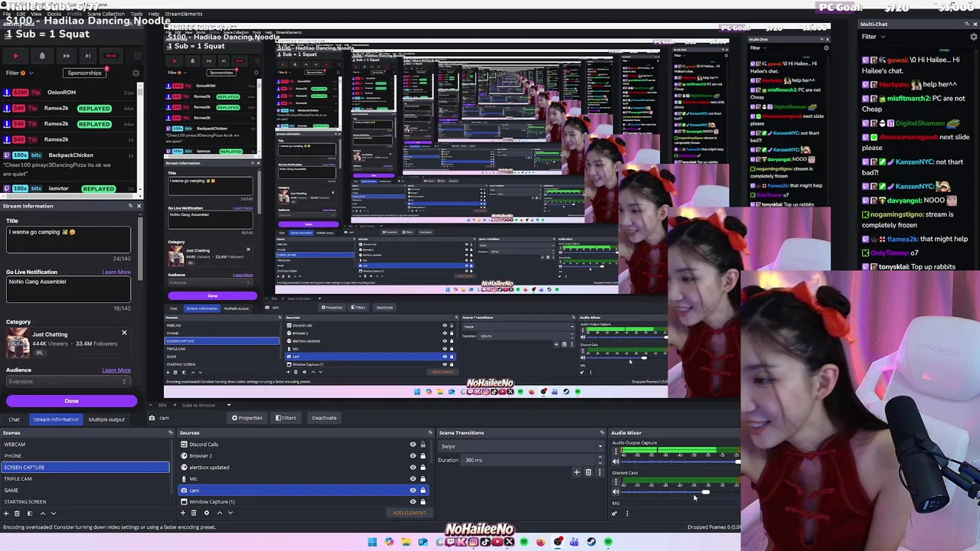
Task: Click the purple Done button
Action: click(71, 401)
